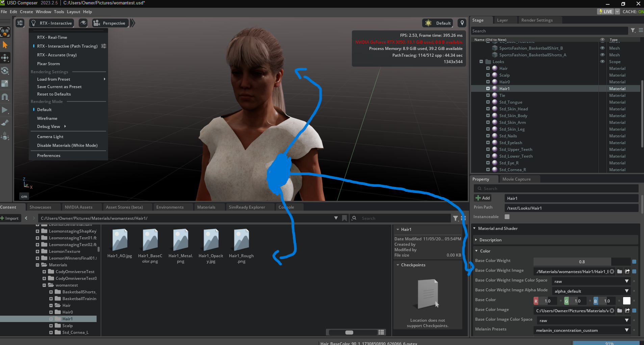Browse folder for Base Color Weight Image

pos(620,271)
